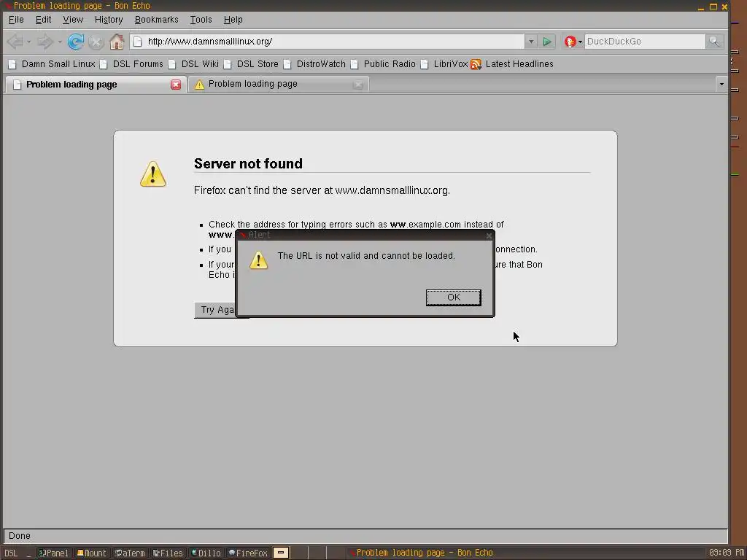Open the Tools menu
Screen dimensions: 747x560
(201, 20)
